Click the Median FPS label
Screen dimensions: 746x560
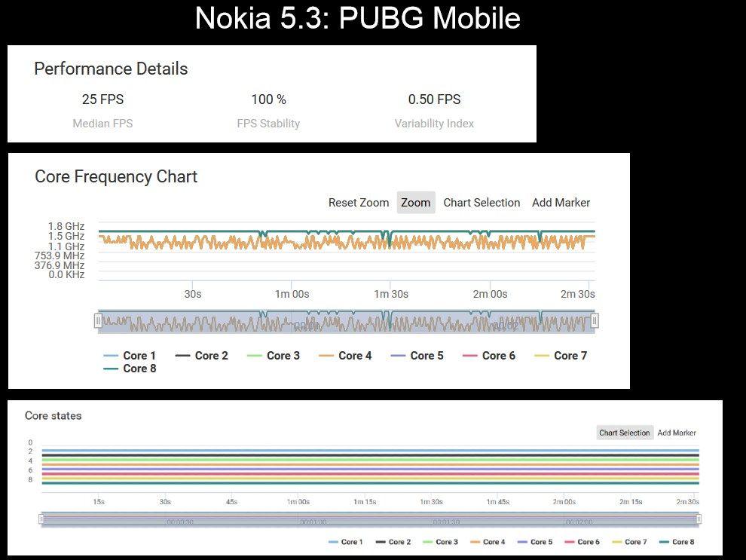pyautogui.click(x=102, y=124)
